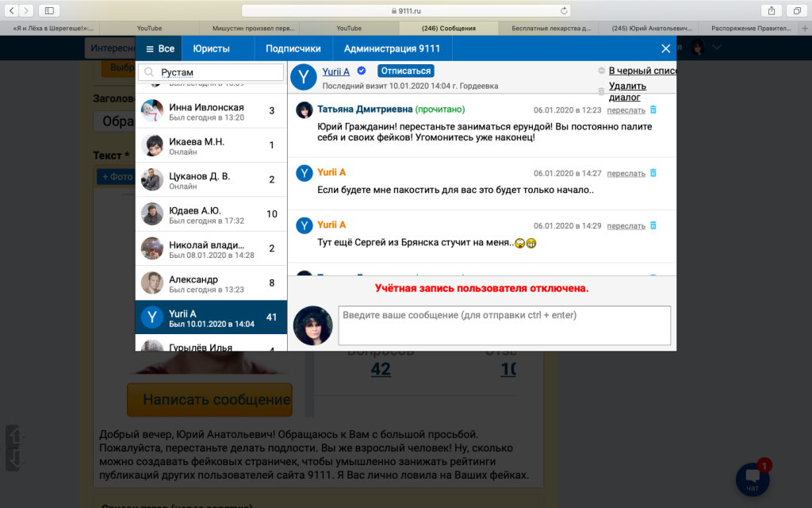Delete Tatyana Dmitrievna's message with trash icon
The image size is (812, 508).
point(653,110)
